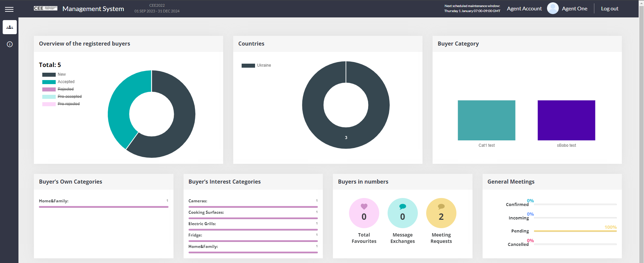Open the hamburger navigation menu
Viewport: 644px width, 263px height.
9,9
